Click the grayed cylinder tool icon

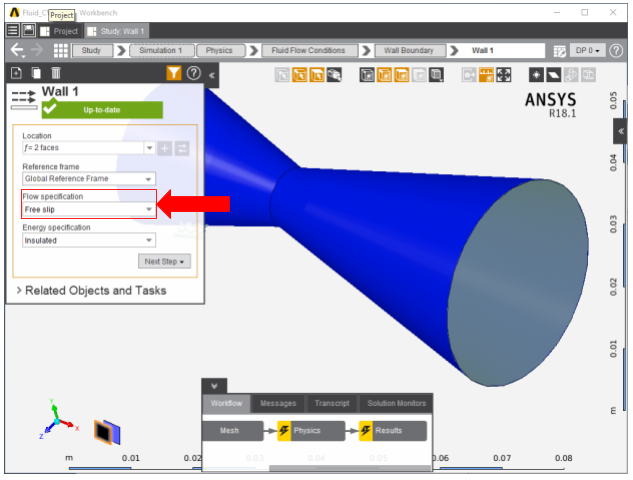pyautogui.click(x=571, y=75)
